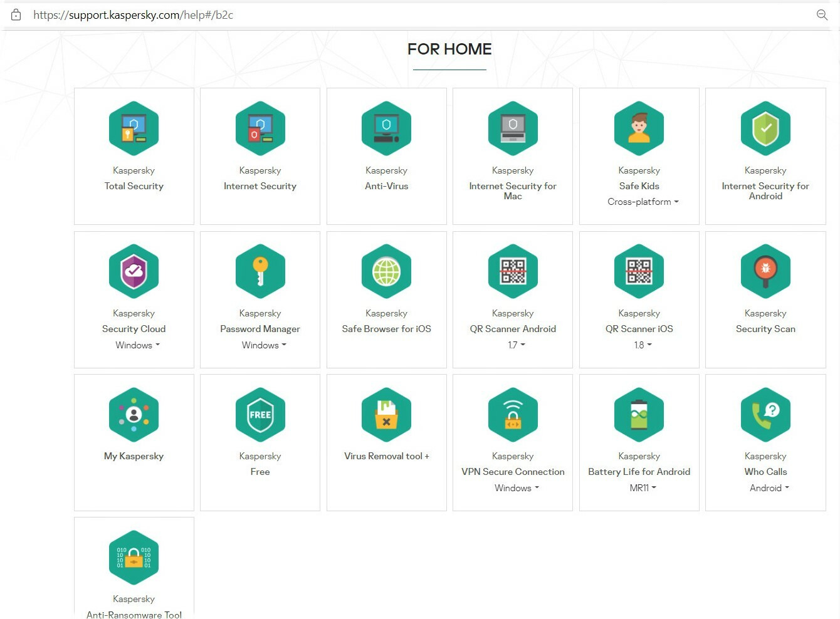Screen dimensions: 840x619
Task: Follow the Anti-Ransomware Tool text link
Action: coord(134,615)
